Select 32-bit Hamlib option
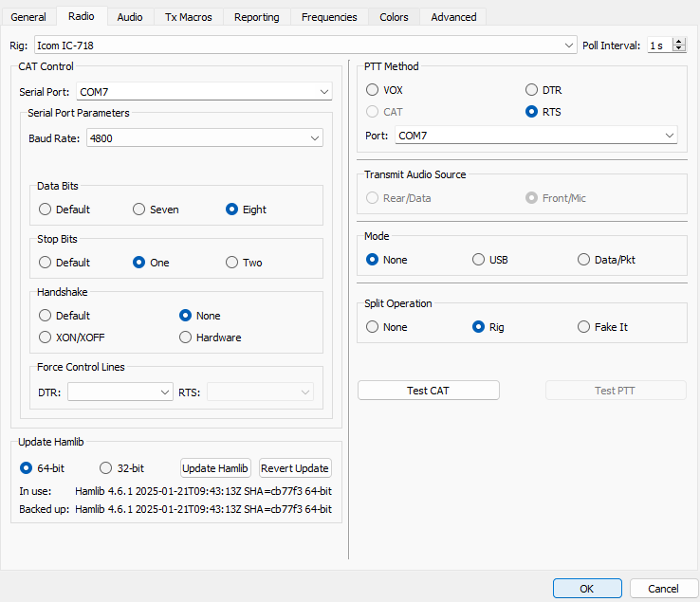The image size is (700, 602). click(106, 468)
